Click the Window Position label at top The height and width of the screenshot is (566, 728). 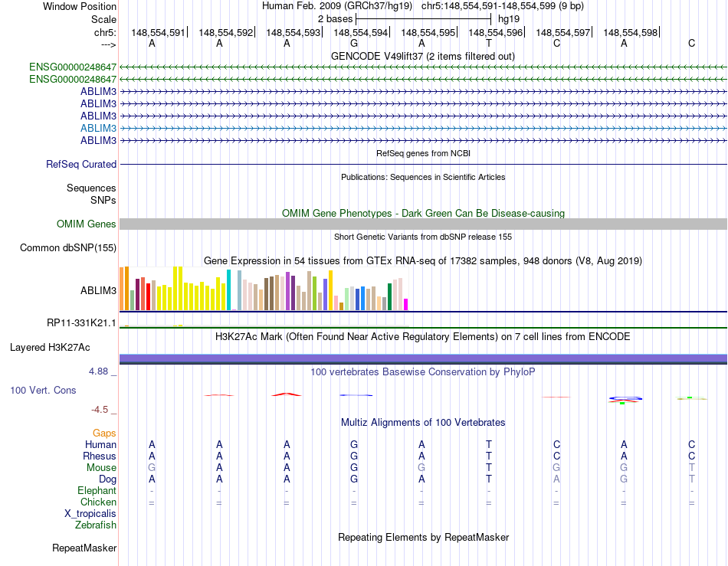(x=80, y=6)
